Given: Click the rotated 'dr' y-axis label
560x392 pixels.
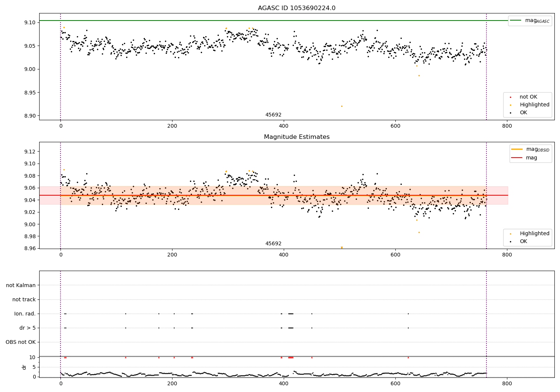Looking at the screenshot, I should click(x=24, y=367).
